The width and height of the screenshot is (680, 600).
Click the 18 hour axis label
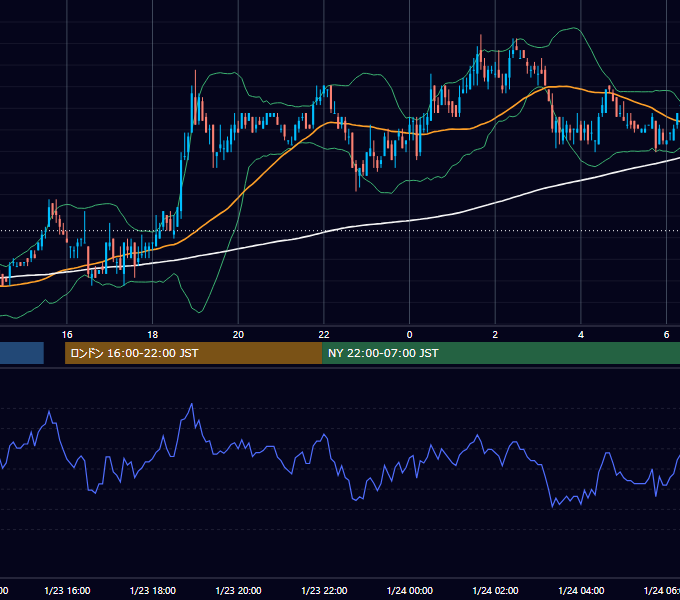pos(153,335)
